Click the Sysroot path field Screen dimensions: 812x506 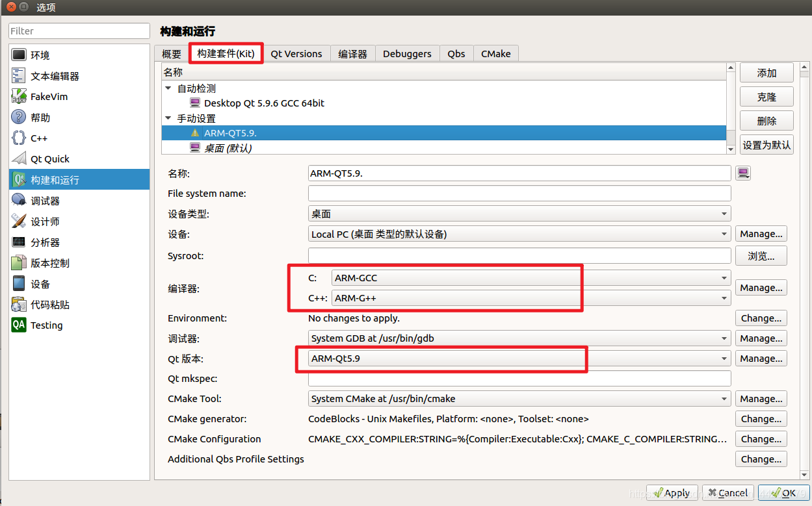(519, 256)
